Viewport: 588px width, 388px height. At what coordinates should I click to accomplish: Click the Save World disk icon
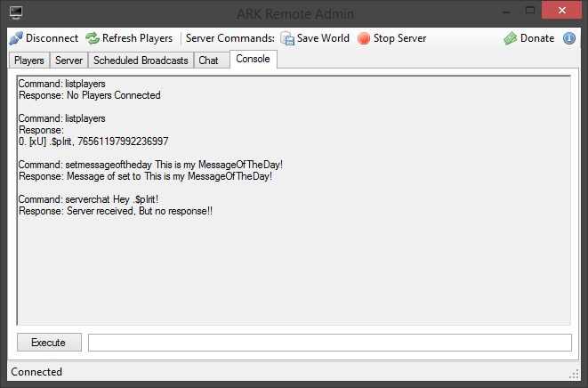tap(287, 38)
